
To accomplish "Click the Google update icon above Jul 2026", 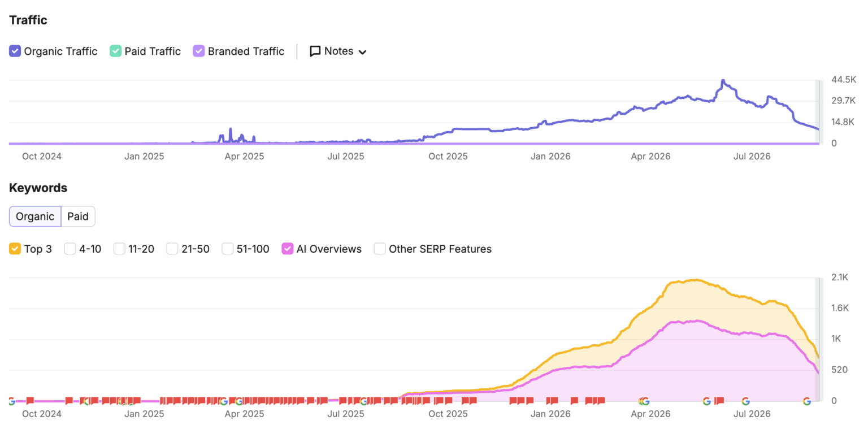I will pos(746,401).
